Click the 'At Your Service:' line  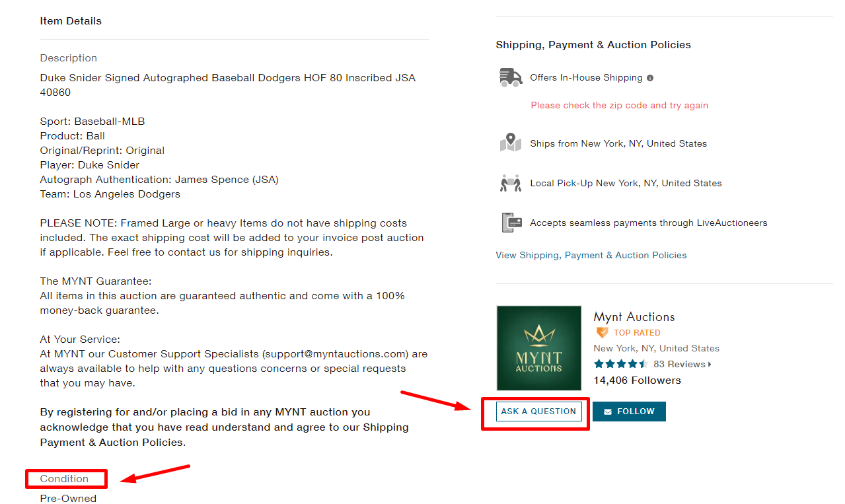tap(80, 340)
